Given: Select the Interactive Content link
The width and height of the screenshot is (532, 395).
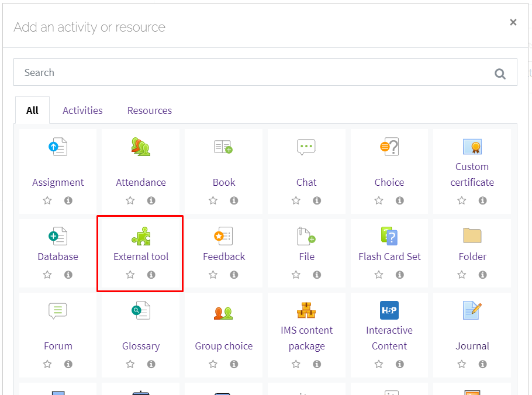Looking at the screenshot, I should point(389,338).
